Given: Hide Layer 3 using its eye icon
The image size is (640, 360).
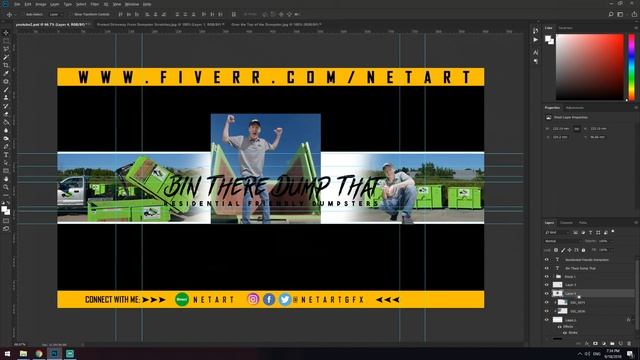Looking at the screenshot, I should [x=547, y=285].
